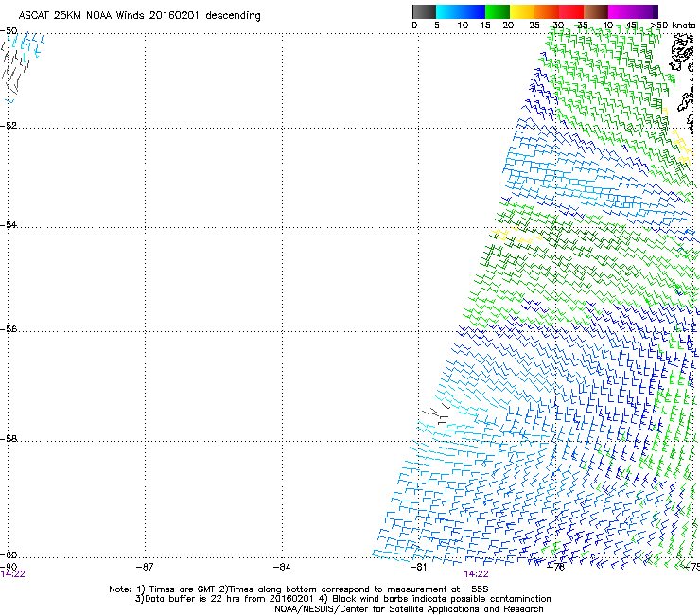Pick the orange 25-30 knots legend segment
The width and height of the screenshot is (700, 615).
[x=547, y=11]
